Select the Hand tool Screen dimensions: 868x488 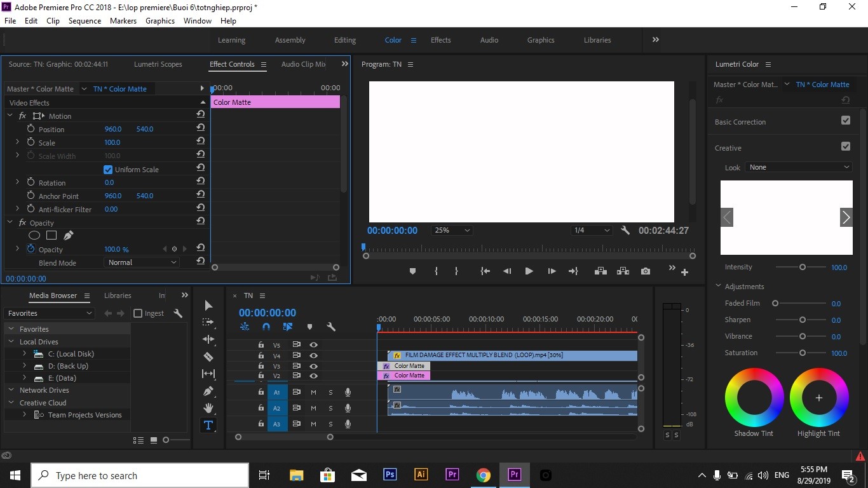tap(208, 408)
